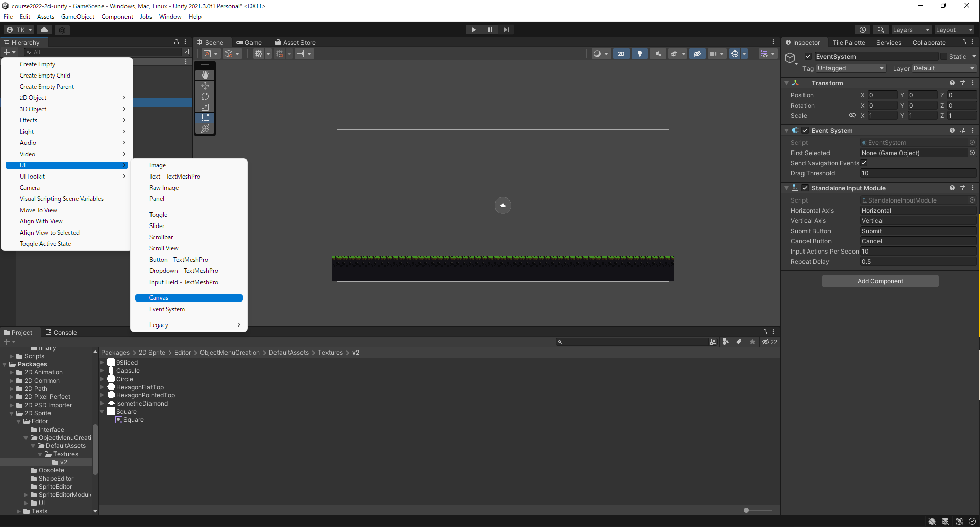This screenshot has width=980, height=527.
Task: Collapse the Transform component
Action: point(786,83)
